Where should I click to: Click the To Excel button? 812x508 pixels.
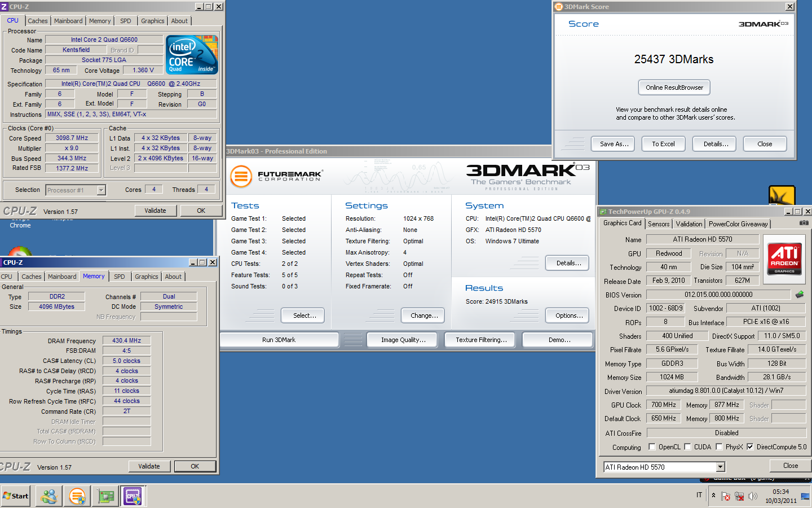point(663,144)
